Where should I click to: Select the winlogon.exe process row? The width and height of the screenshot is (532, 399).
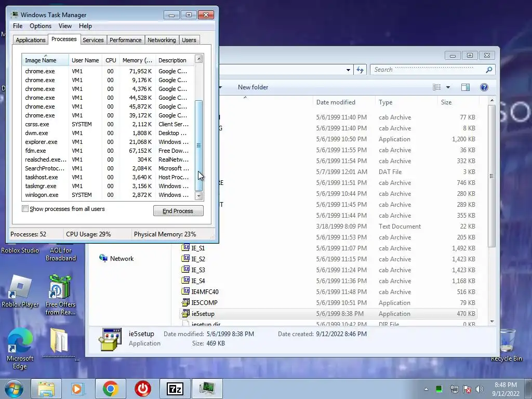[x=108, y=195]
